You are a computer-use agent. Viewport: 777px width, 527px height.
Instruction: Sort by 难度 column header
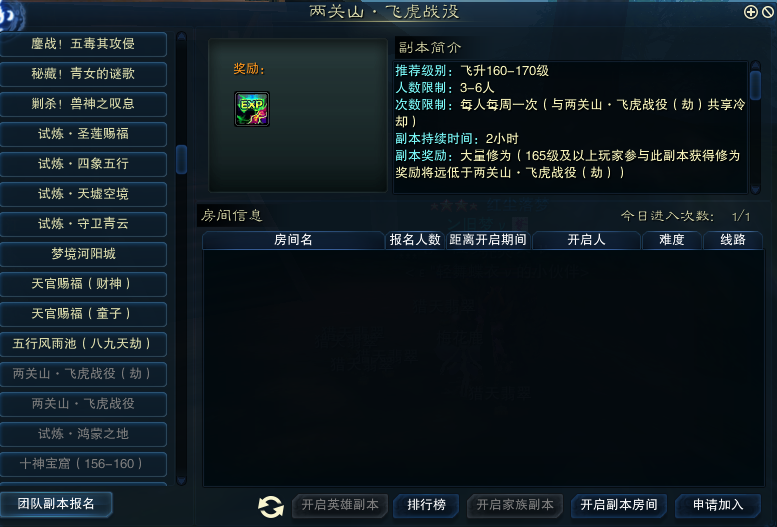672,240
